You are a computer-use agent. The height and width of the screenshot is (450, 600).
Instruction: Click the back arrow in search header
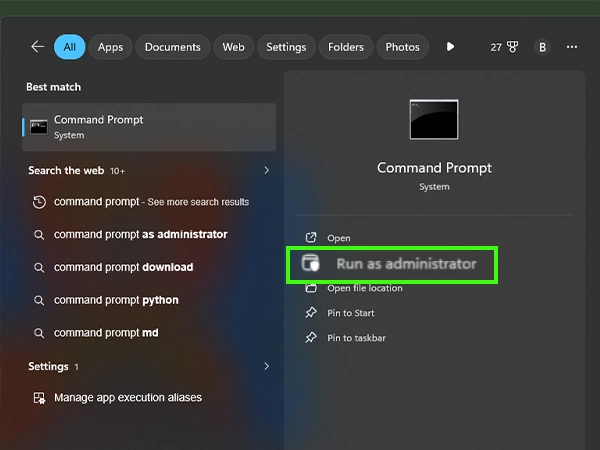38,47
